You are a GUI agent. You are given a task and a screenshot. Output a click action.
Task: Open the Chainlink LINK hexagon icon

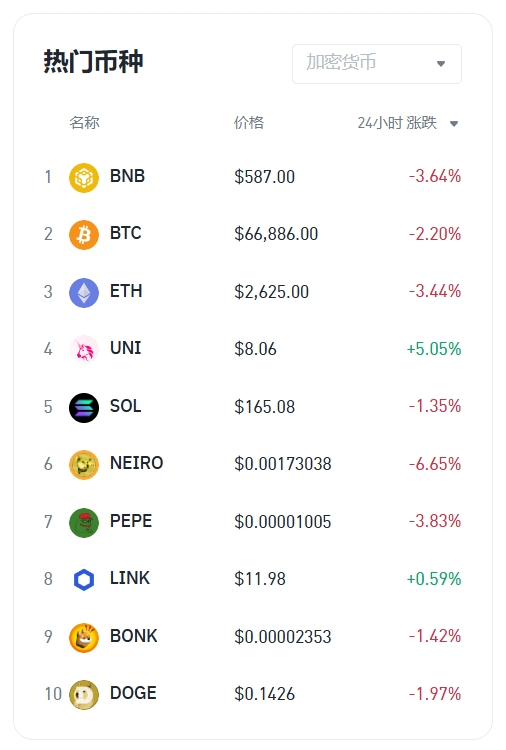[84, 580]
